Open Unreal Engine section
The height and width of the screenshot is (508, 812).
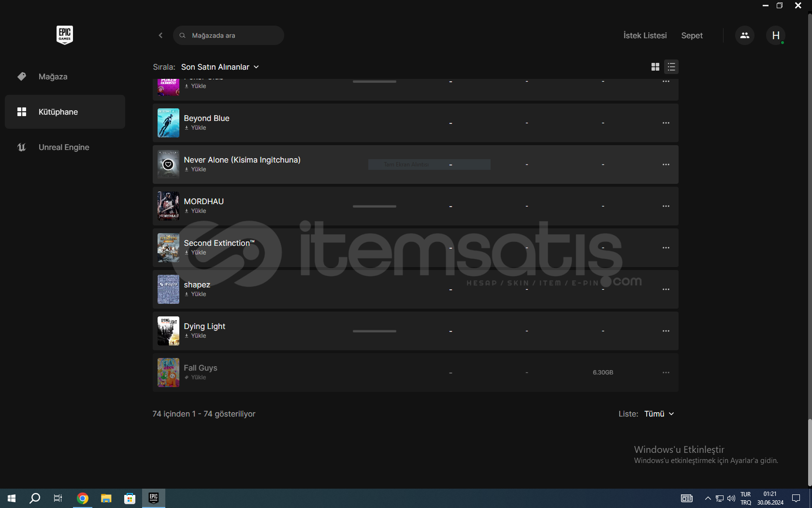[x=65, y=147]
